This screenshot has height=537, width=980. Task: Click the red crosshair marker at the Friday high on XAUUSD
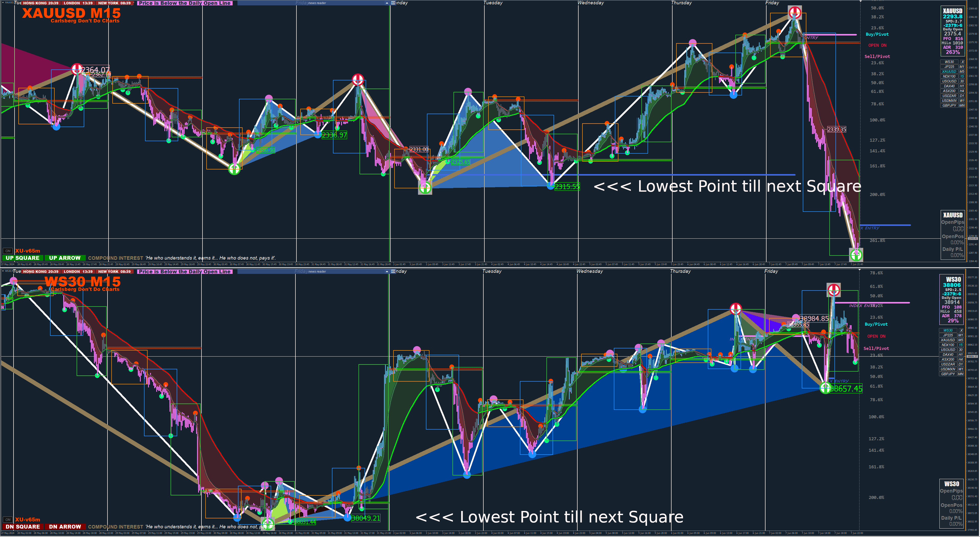tap(795, 13)
